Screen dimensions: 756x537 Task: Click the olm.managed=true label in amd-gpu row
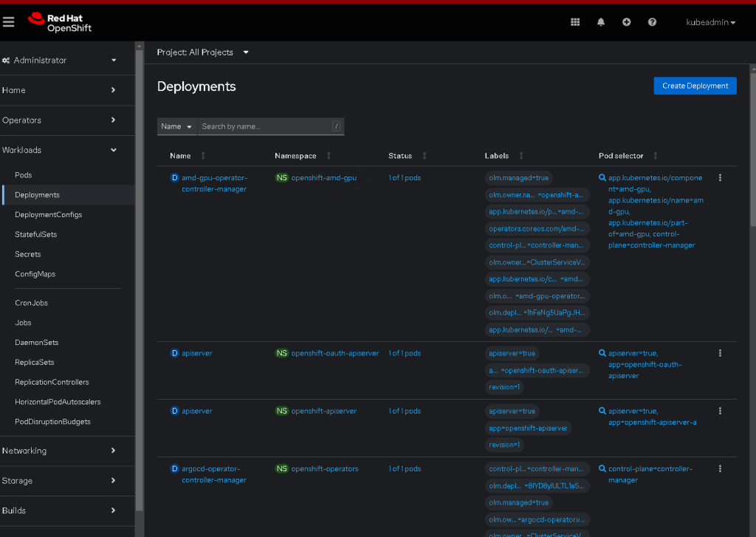click(518, 178)
